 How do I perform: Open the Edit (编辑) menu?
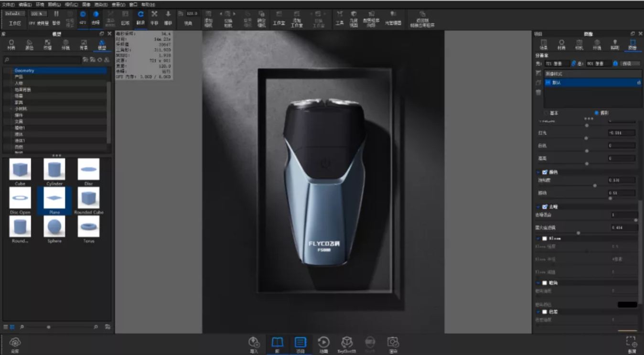point(25,4)
